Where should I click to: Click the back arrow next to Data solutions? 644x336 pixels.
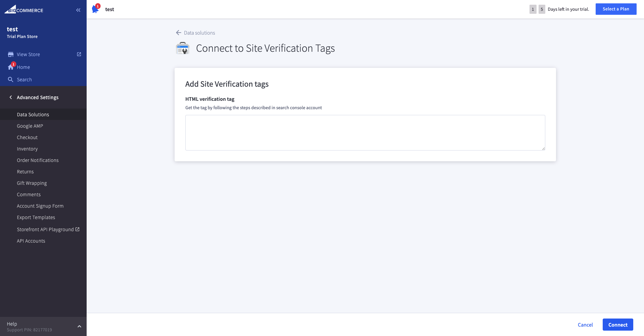(x=179, y=33)
